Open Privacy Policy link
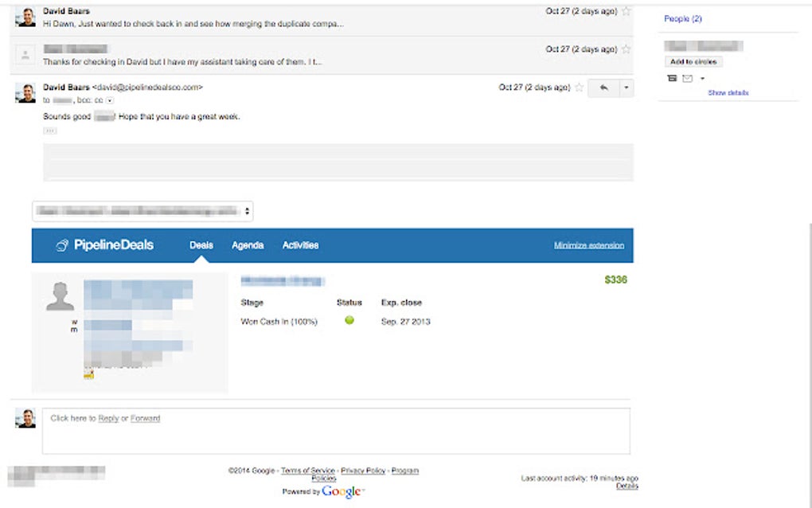The width and height of the screenshot is (812, 508). 363,471
